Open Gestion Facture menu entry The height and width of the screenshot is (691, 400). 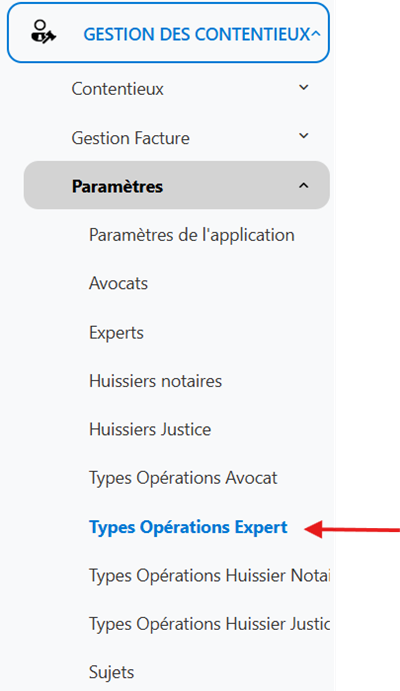click(x=131, y=138)
